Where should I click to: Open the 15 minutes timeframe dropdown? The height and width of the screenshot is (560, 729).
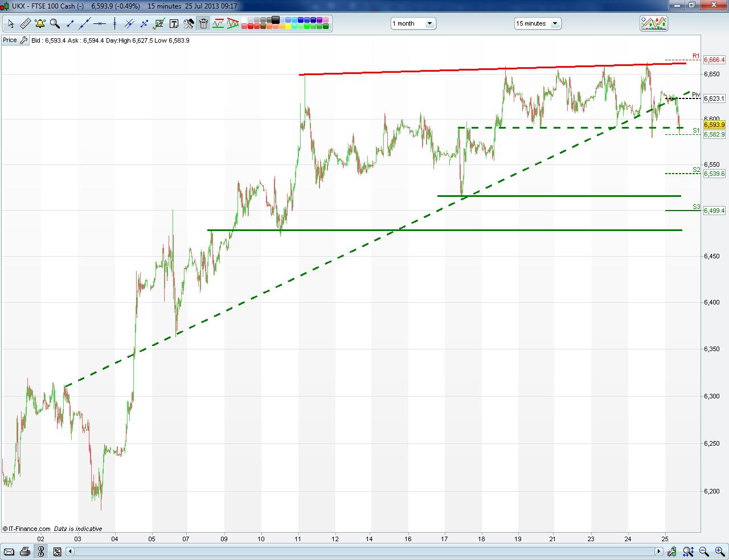(x=537, y=23)
